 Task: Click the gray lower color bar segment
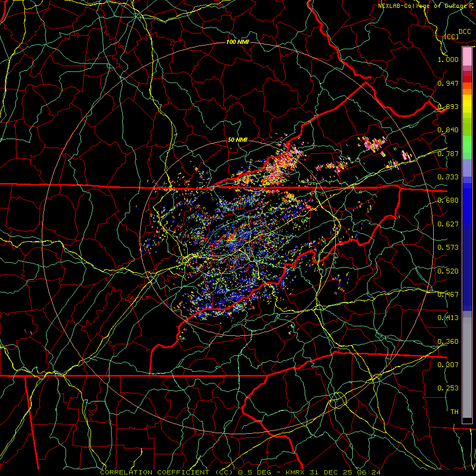(x=467, y=368)
